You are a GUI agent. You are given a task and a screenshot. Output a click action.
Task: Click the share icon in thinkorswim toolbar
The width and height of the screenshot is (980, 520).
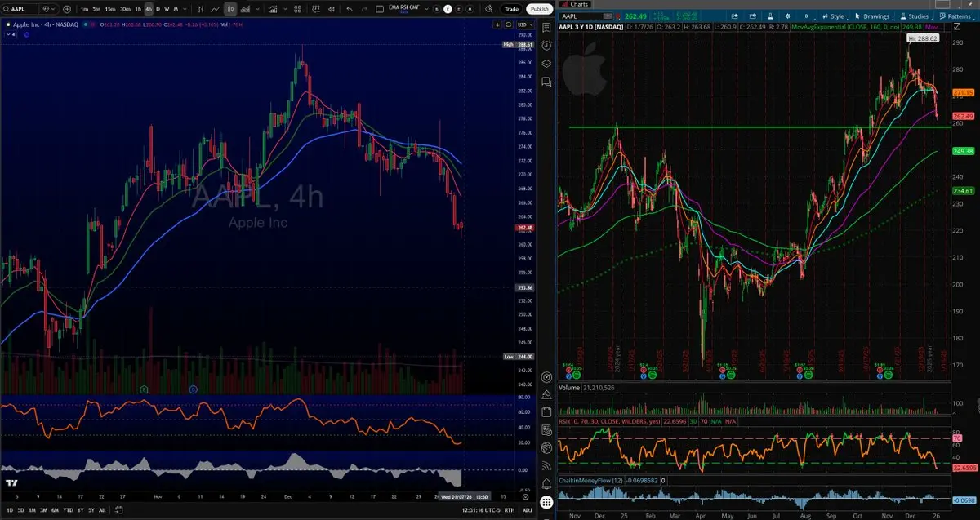735,16
